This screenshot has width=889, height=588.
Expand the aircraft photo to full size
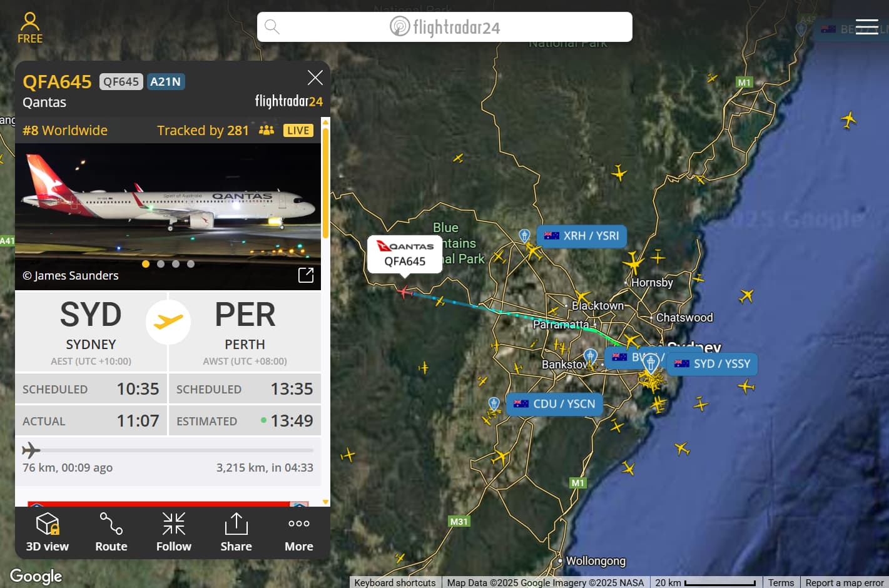306,275
